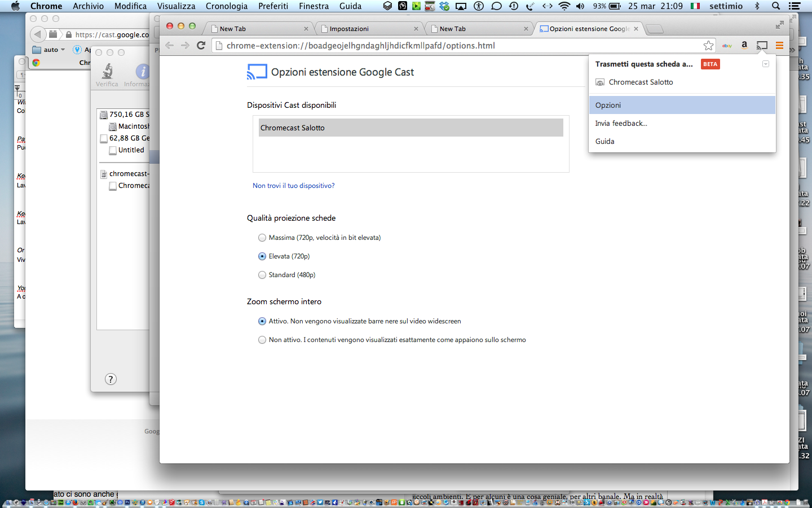
Task: Close the Impostazioni tab
Action: click(x=416, y=29)
